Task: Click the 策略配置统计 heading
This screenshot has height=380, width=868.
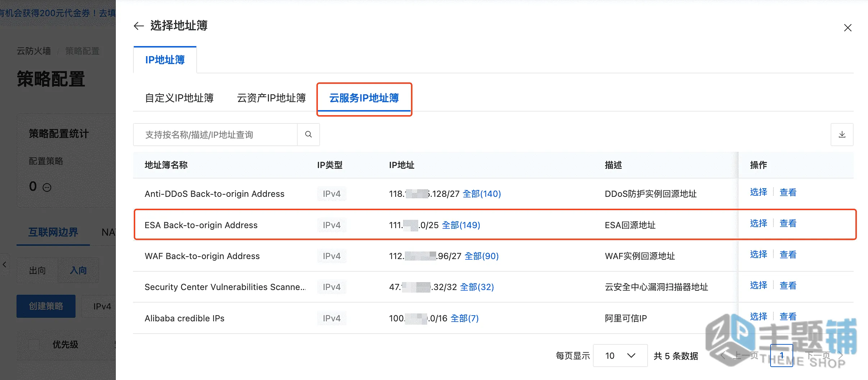Action: click(x=59, y=134)
